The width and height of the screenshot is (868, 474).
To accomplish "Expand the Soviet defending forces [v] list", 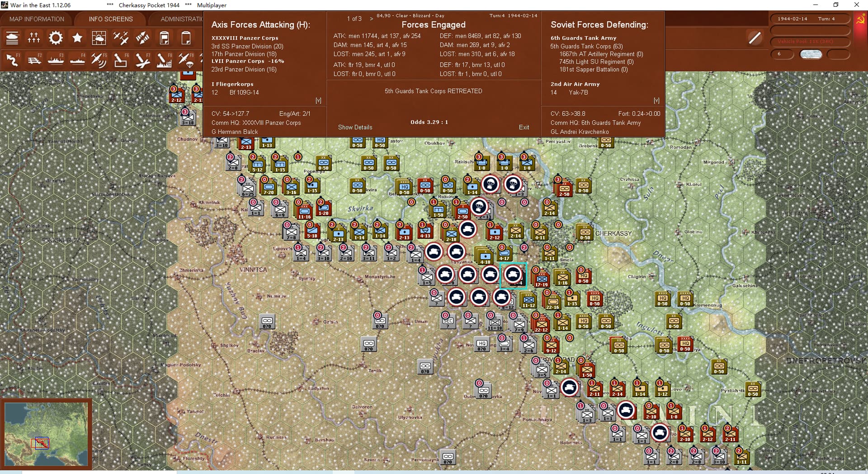I will tap(656, 100).
